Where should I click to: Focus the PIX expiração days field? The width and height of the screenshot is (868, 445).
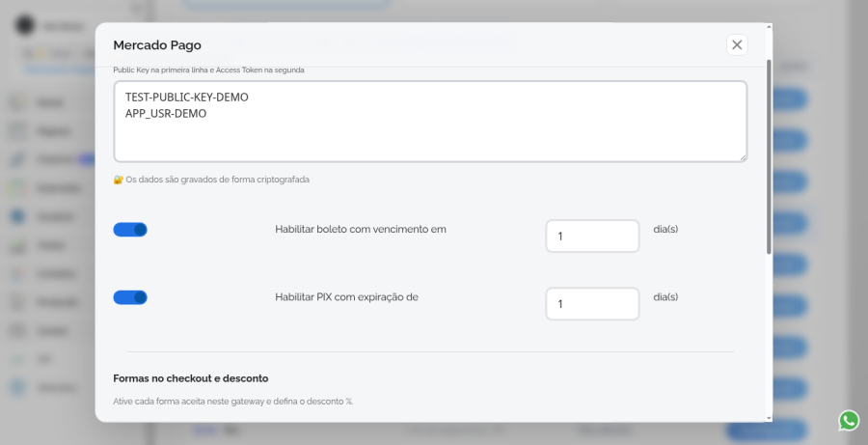click(x=592, y=304)
